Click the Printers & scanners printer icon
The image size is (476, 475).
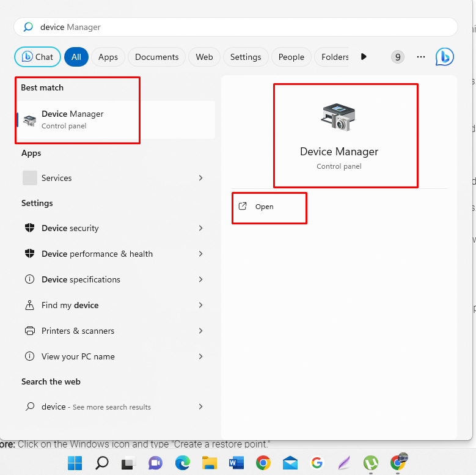coord(29,331)
